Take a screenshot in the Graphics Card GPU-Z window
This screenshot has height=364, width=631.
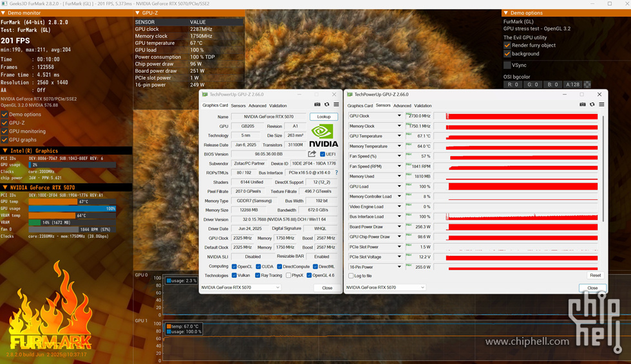pos(317,104)
